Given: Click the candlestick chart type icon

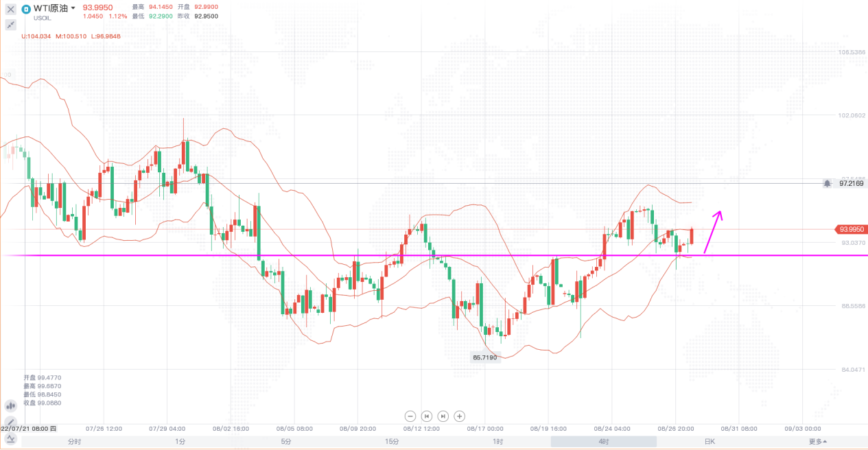Looking at the screenshot, I should (x=10, y=406).
